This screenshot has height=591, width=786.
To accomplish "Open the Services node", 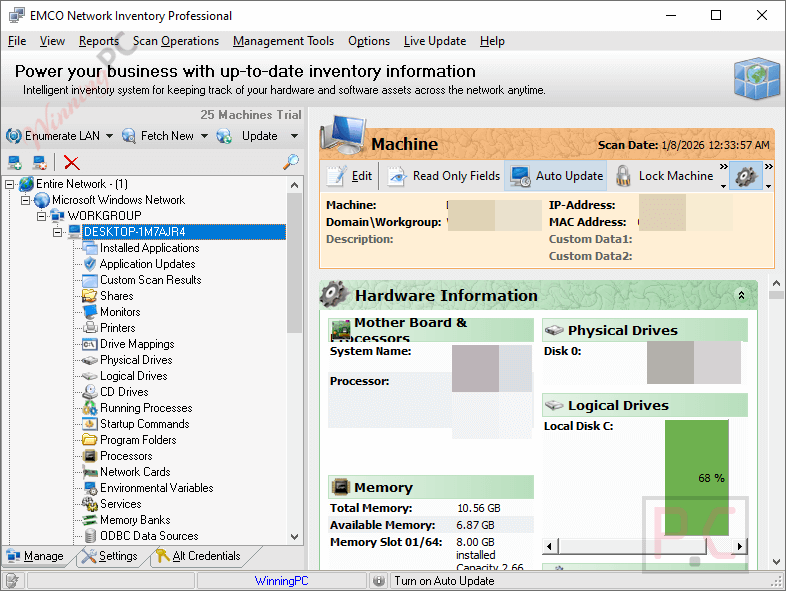I will [120, 504].
